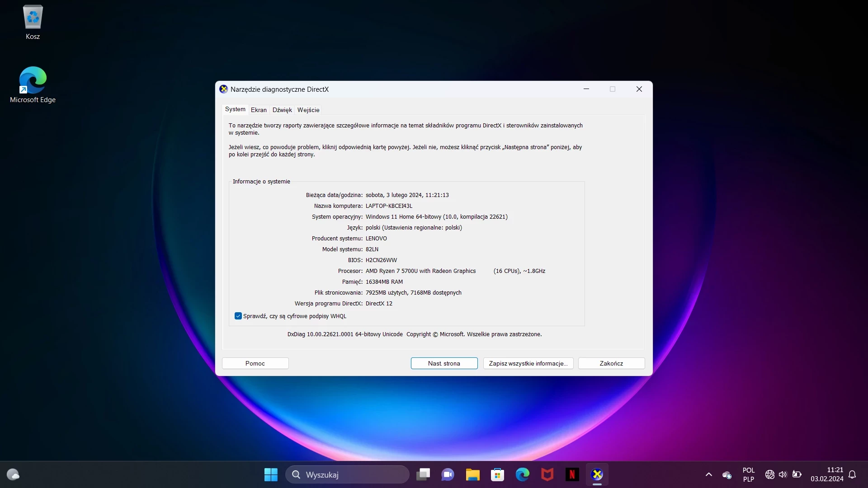Uncheck the WHQL digital signatures checkbox
868x488 pixels.
[x=238, y=316]
